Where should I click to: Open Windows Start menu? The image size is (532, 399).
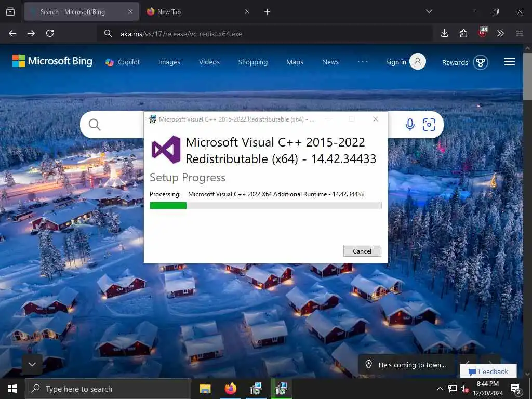[12, 389]
